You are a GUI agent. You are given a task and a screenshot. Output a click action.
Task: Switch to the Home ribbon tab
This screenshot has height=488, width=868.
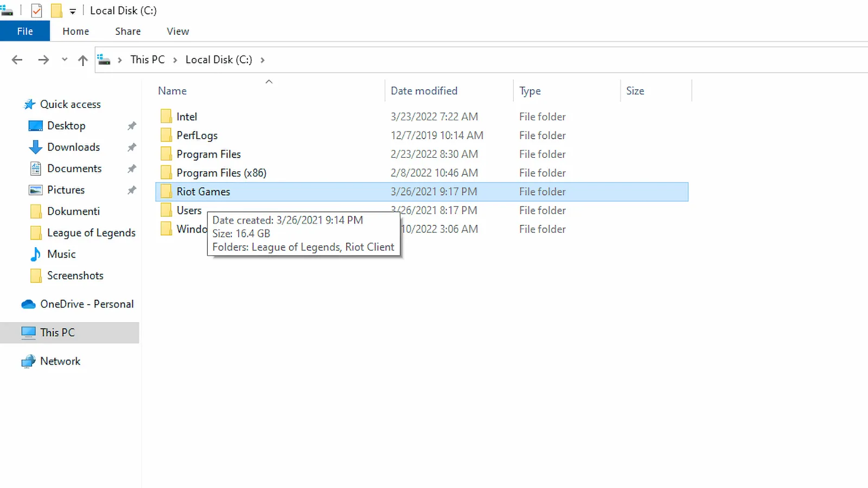(x=75, y=31)
